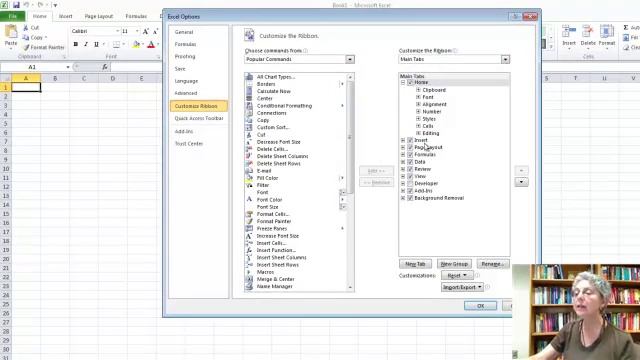Uncheck the Page Layout tab checkbox
Screen dimensions: 640x360
[410, 147]
